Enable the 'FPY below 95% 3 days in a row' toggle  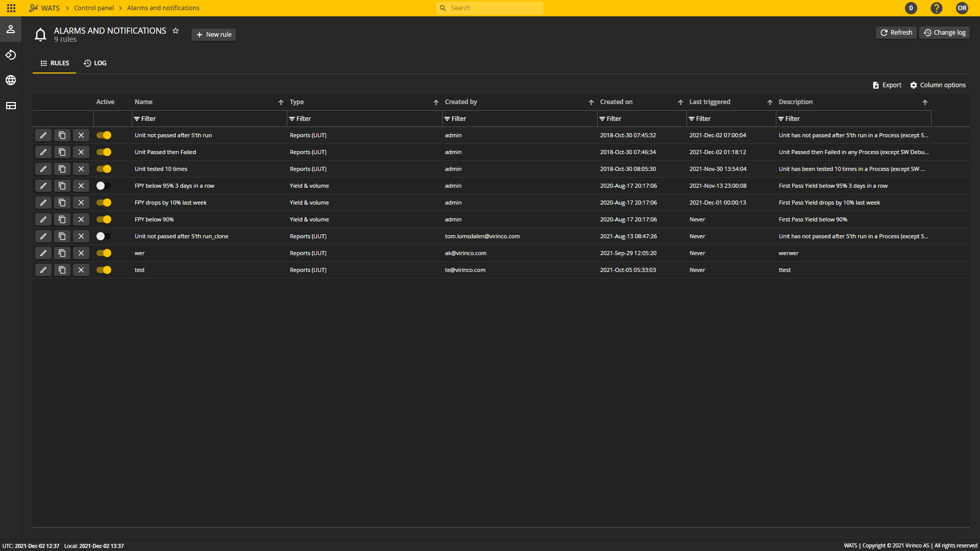point(104,186)
